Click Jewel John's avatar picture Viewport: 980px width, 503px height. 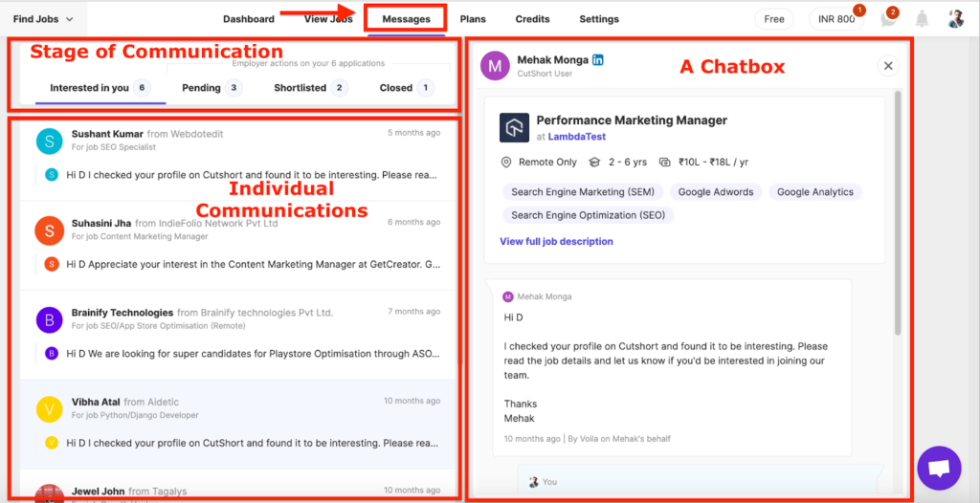click(x=50, y=492)
